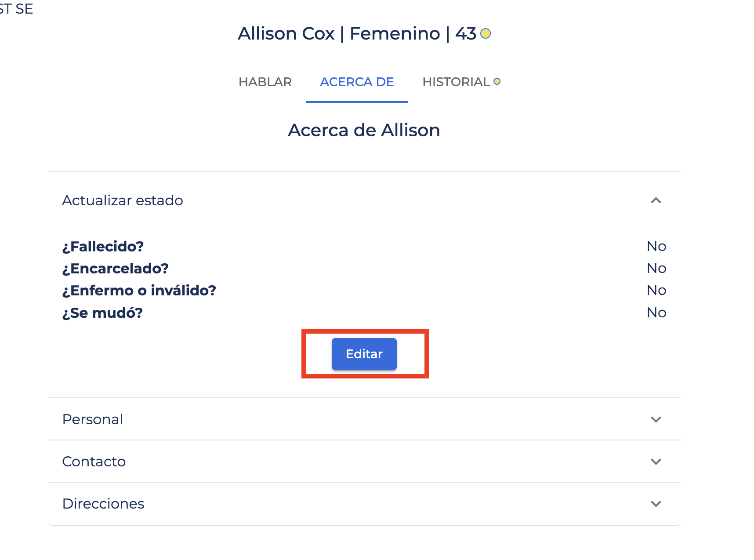Screen dimensions: 754x560
Task: Open the Personal section by its title
Action: click(x=93, y=419)
